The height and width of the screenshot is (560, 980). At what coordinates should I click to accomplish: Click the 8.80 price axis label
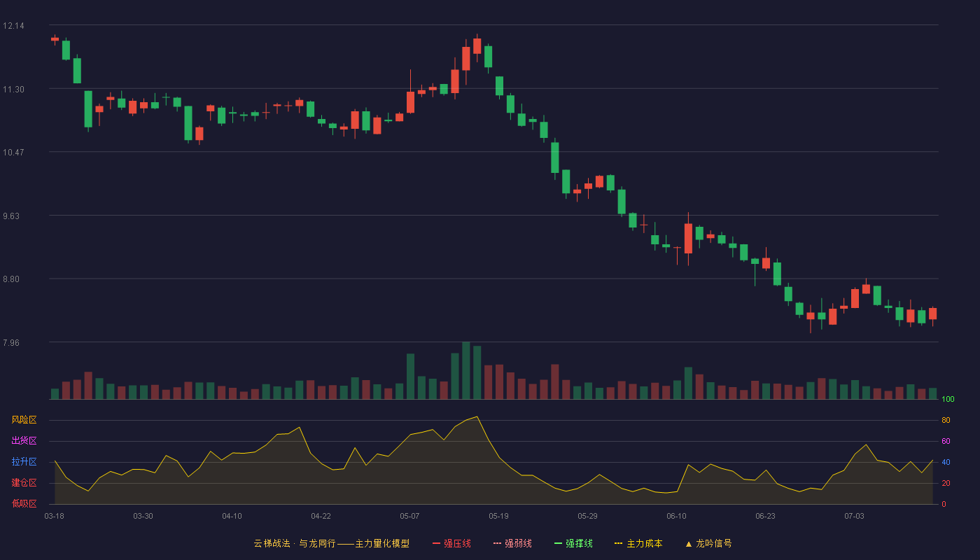11,279
